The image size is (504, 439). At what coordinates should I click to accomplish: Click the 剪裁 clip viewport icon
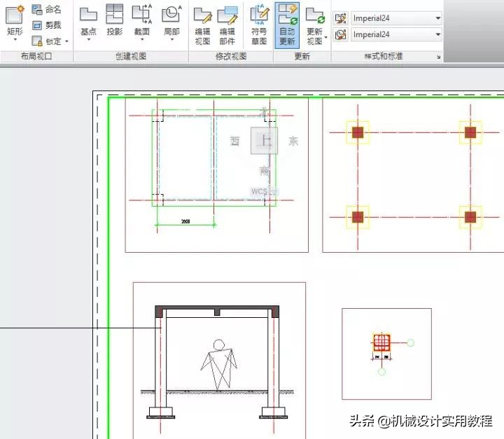pos(37,25)
